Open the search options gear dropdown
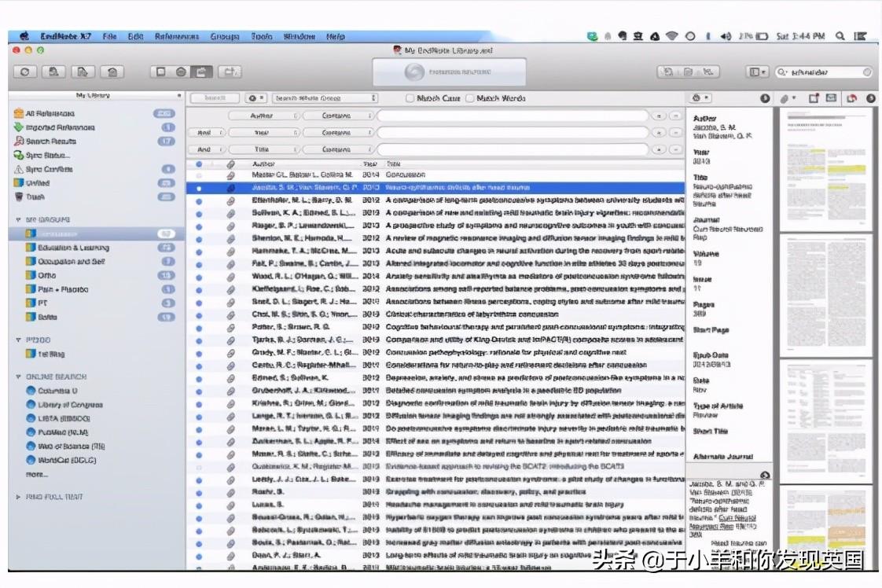Screen dimensions: 882x588 click(x=255, y=98)
